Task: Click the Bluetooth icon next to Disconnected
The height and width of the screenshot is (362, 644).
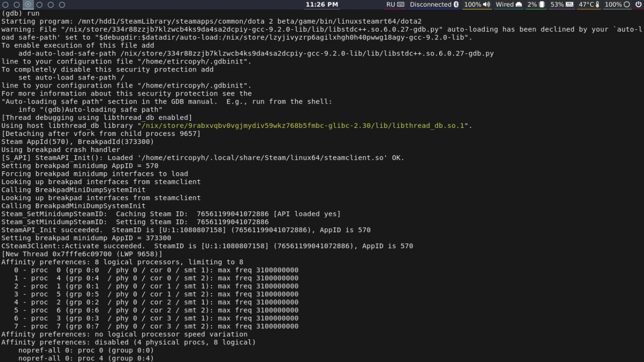Action: point(456,5)
